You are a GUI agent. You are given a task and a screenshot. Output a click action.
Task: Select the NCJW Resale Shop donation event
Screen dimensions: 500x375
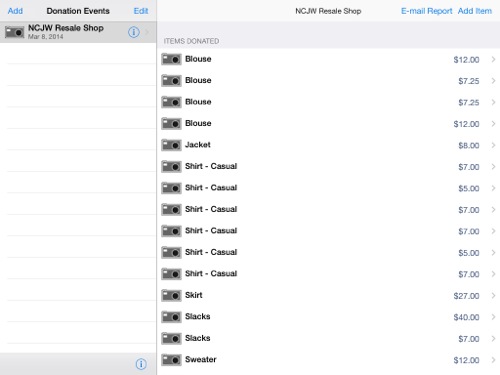point(78,32)
